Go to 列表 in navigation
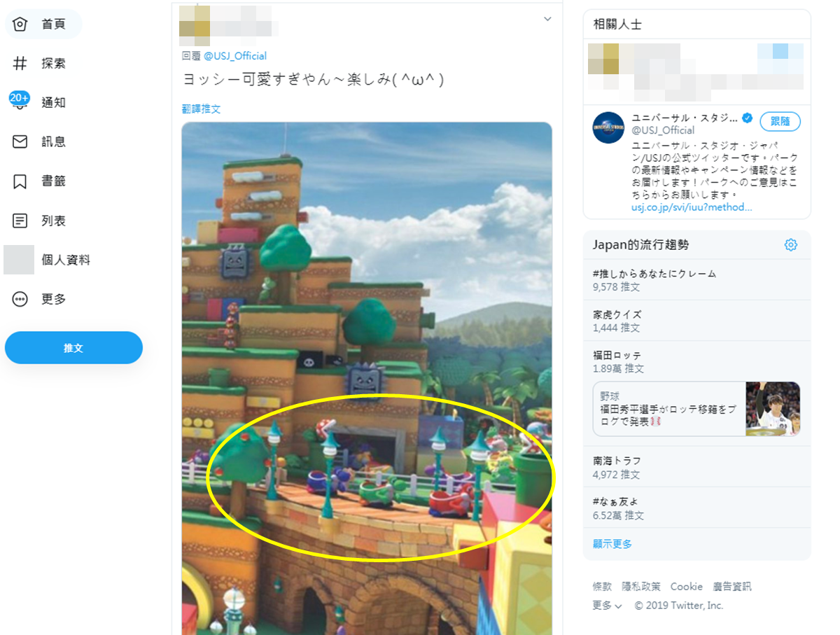This screenshot has width=840, height=635. click(x=54, y=221)
